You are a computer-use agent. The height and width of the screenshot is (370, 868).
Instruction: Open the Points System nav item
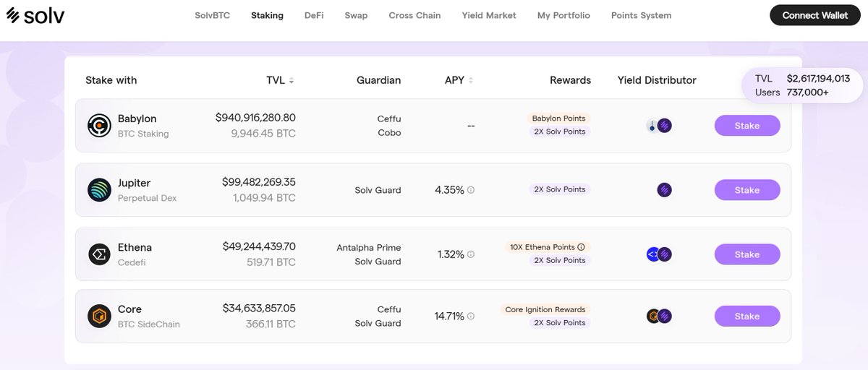click(641, 15)
